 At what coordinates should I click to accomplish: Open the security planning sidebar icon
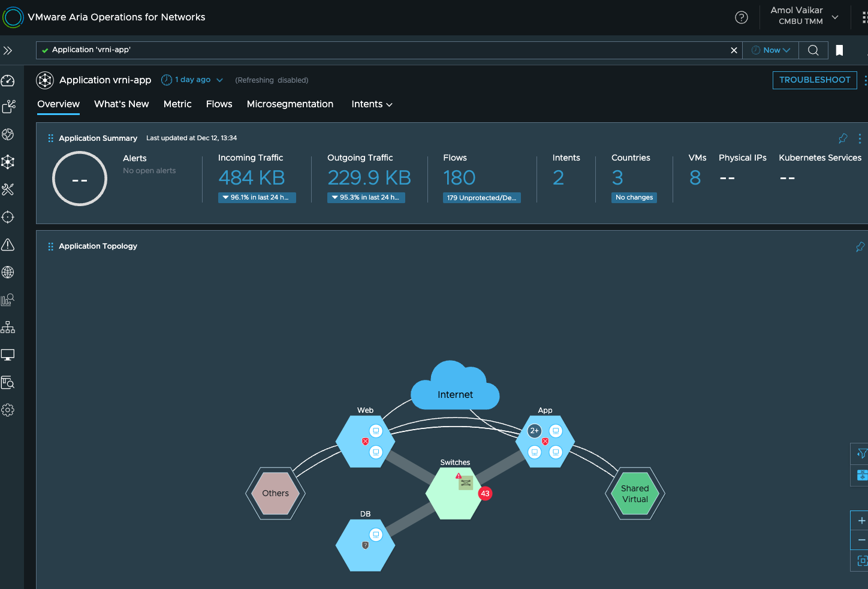point(8,134)
